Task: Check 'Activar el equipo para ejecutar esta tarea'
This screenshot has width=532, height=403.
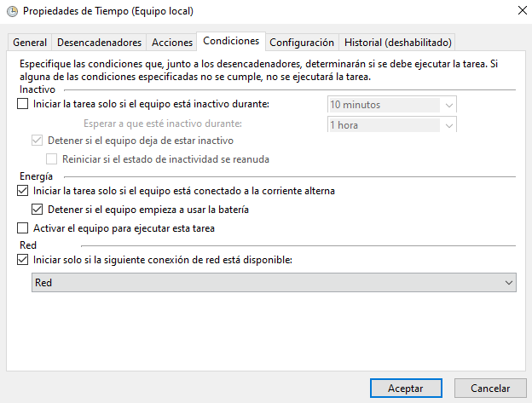Action: click(x=23, y=228)
